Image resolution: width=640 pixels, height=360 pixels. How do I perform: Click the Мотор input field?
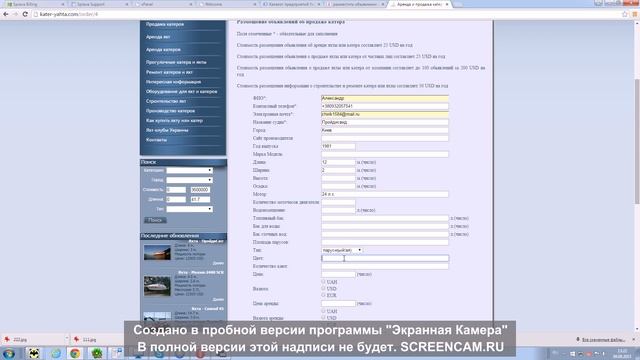384,194
